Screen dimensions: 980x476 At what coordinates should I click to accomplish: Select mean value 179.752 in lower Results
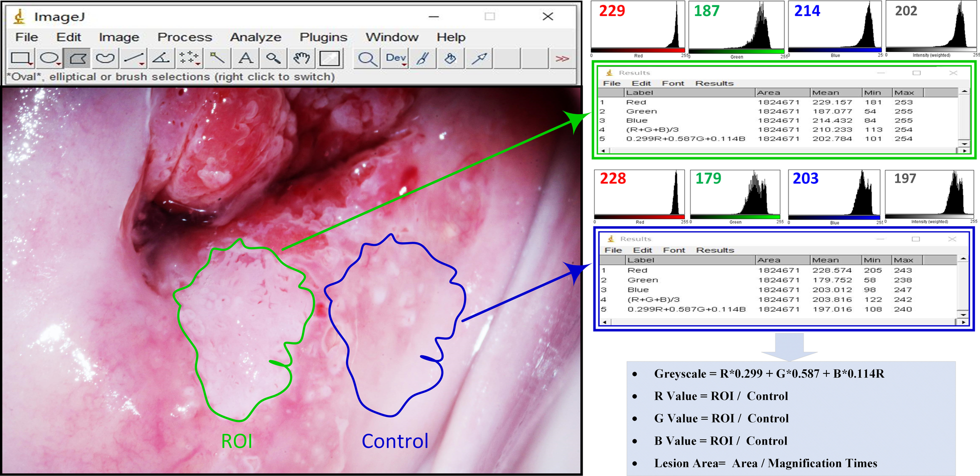point(832,280)
